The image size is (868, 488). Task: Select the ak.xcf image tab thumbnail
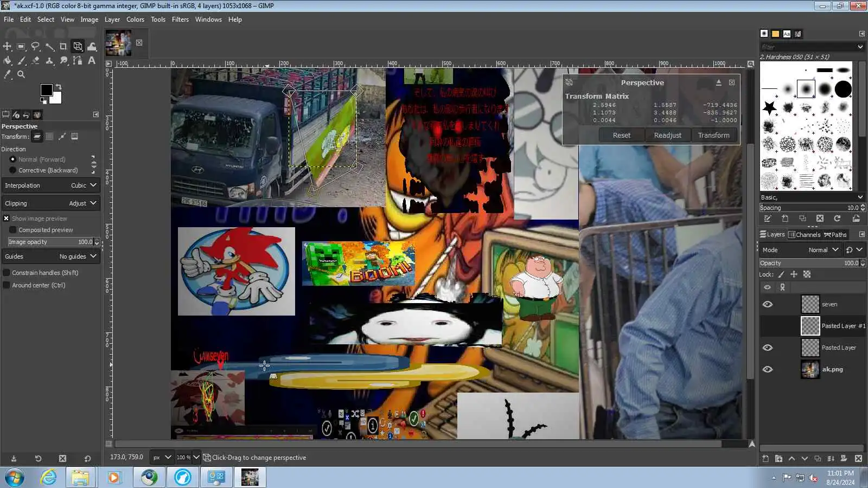tap(118, 43)
